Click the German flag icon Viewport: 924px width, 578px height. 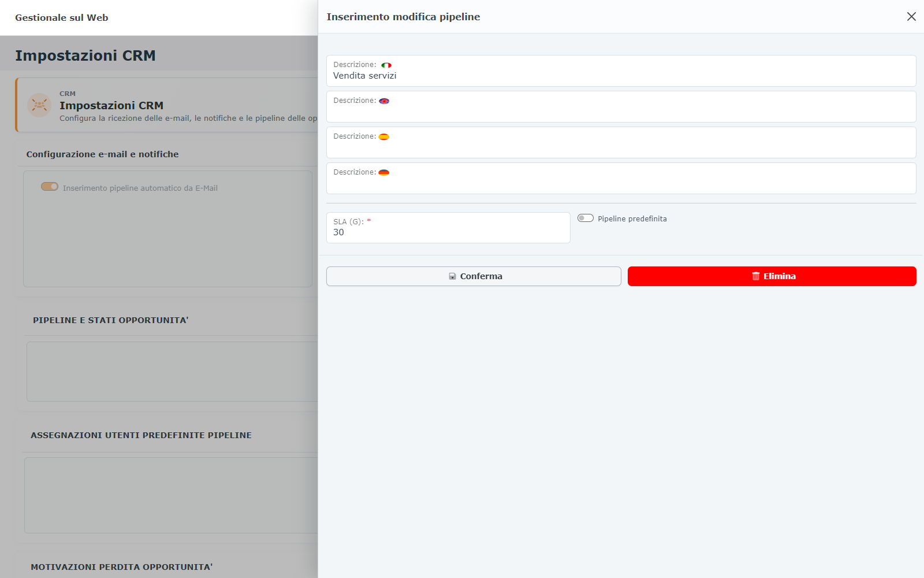(384, 173)
